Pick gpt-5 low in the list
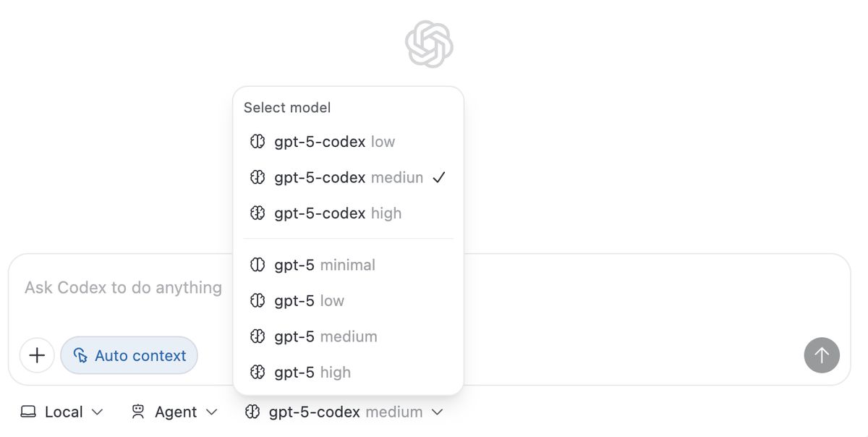868x437 pixels. [x=309, y=301]
